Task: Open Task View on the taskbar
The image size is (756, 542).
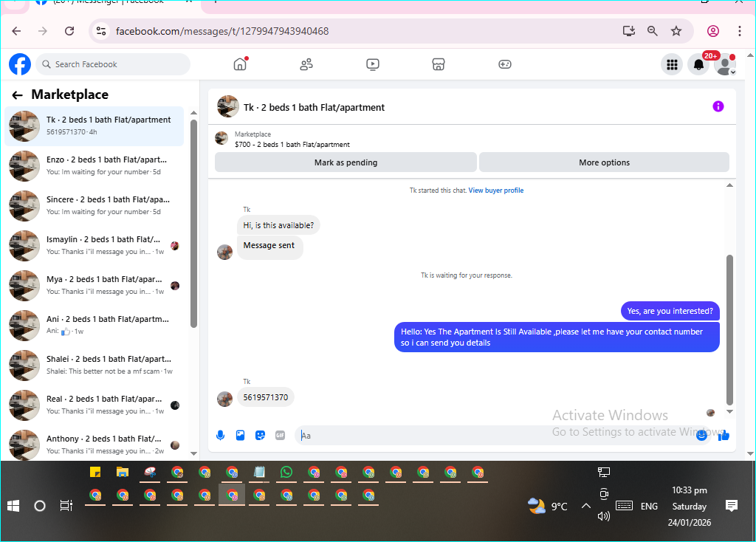Action: click(x=66, y=506)
